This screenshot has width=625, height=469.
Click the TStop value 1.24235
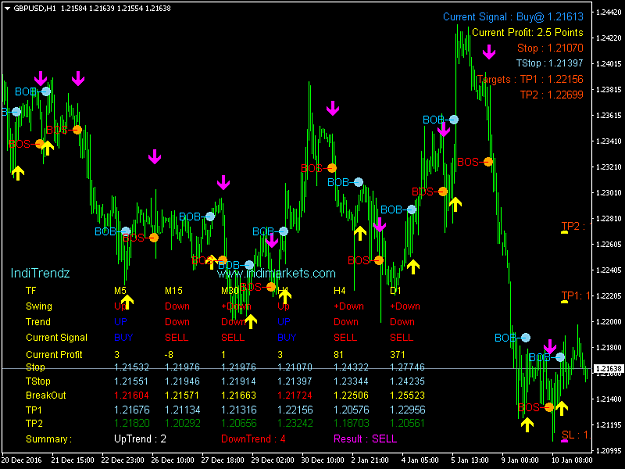407,381
